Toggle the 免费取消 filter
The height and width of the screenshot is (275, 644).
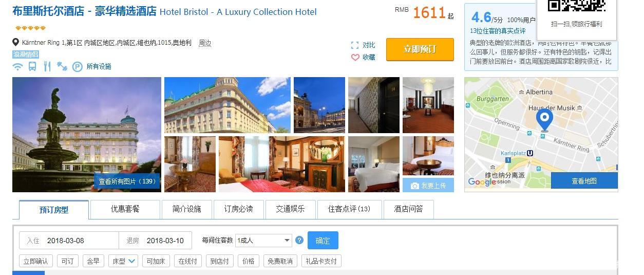[280, 261]
